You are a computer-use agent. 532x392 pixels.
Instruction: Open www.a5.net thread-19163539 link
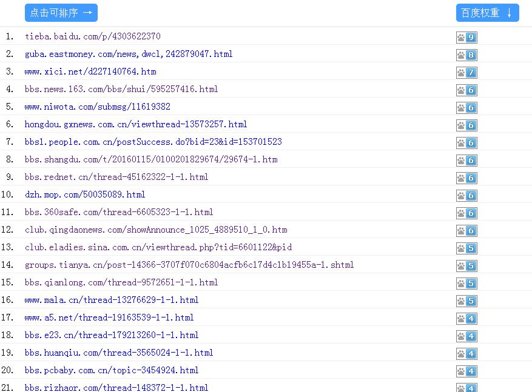(109, 317)
